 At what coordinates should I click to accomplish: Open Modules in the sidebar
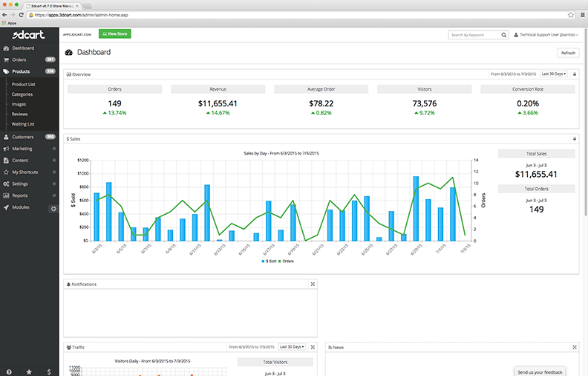pos(21,207)
